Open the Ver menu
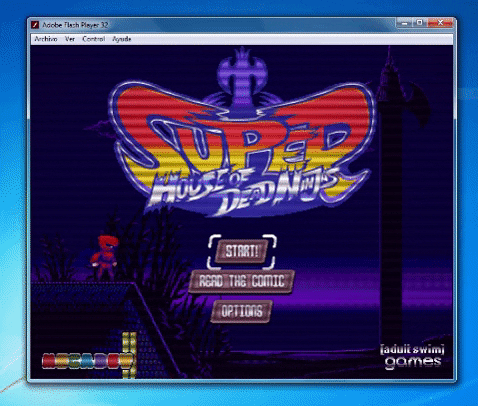This screenshot has width=478, height=406. point(70,39)
